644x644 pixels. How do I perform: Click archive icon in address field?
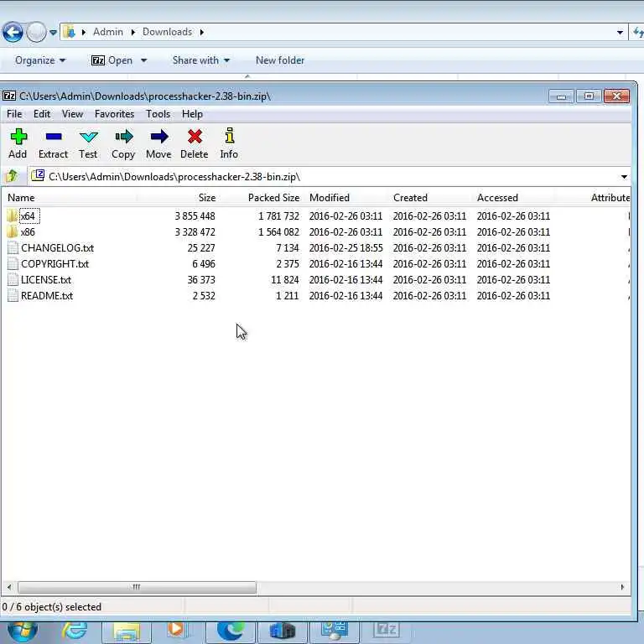38,175
